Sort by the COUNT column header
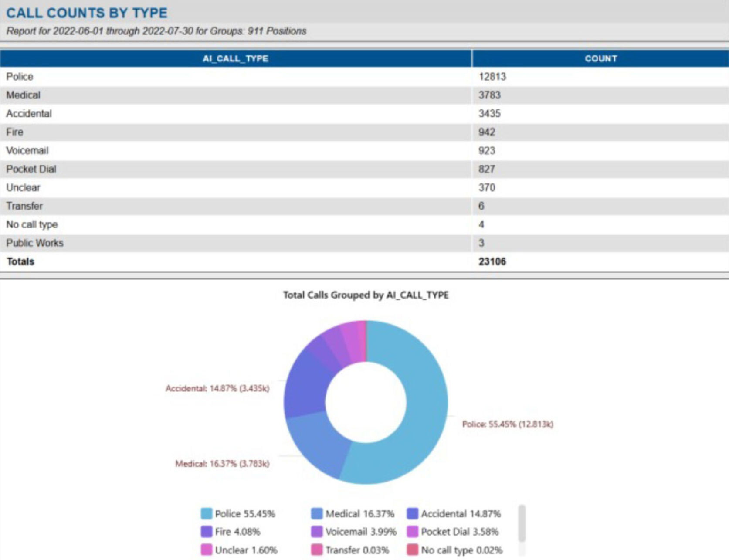The height and width of the screenshot is (560, 729). 600,58
